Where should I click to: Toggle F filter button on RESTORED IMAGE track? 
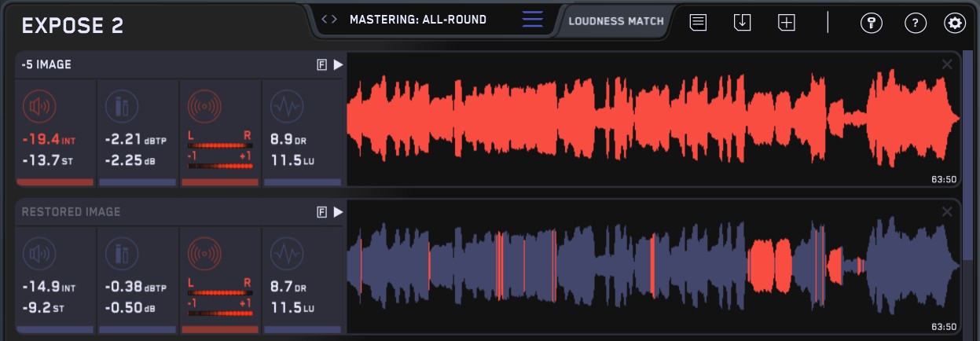[x=321, y=212]
